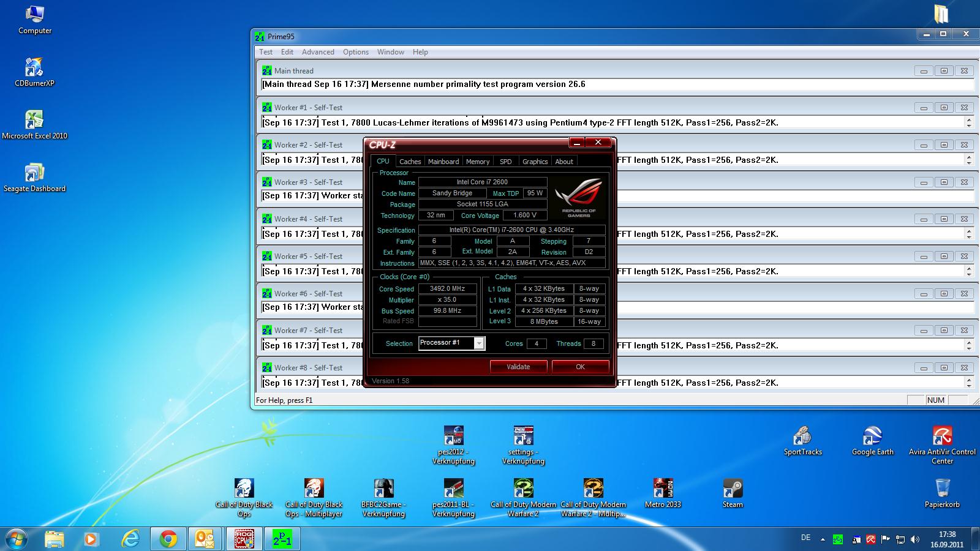Select the SPD tab in CPU-Z

coord(505,162)
